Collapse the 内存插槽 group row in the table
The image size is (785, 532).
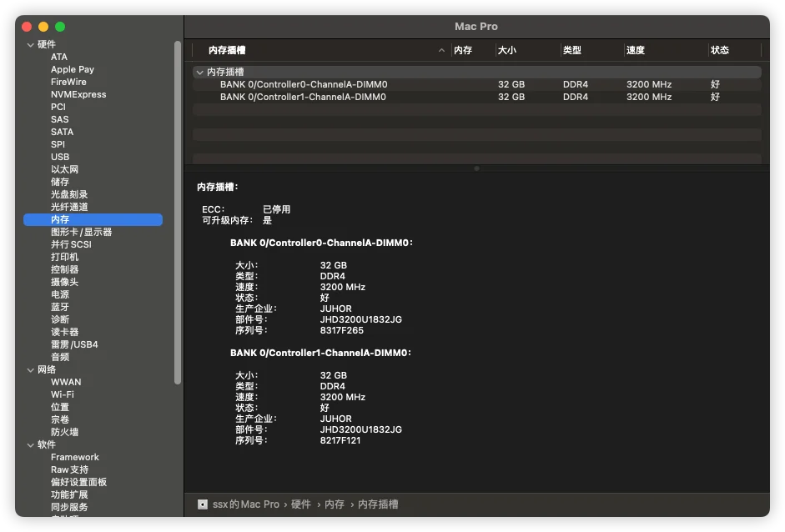click(199, 72)
